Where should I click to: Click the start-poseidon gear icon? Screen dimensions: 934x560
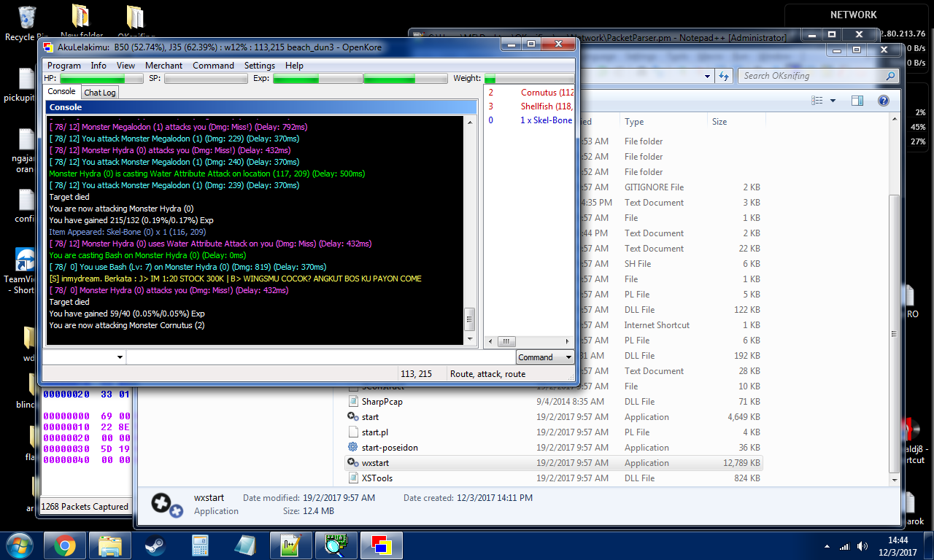click(x=353, y=448)
